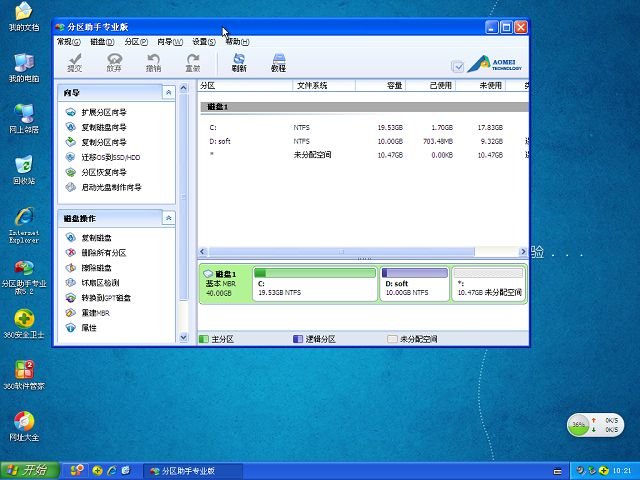Screen dimensions: 640x480
Task: Open the Tutorial (教程) toolbar icon
Action: pos(278,62)
